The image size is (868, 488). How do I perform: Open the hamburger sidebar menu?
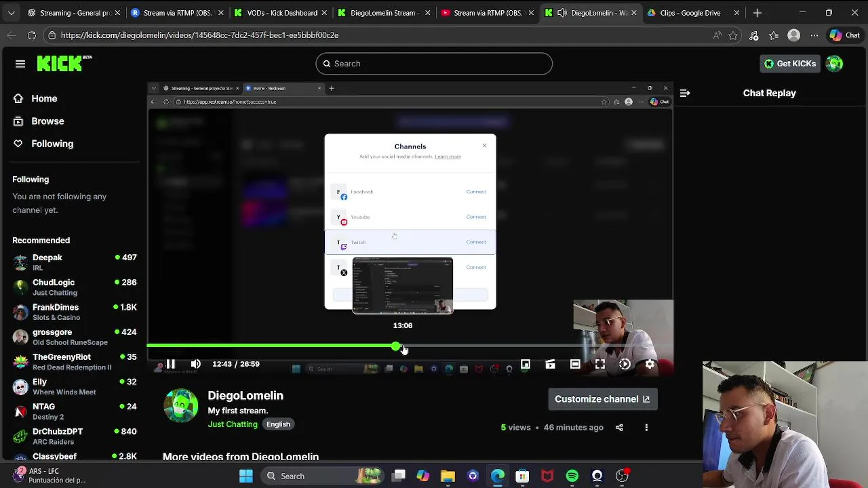pyautogui.click(x=20, y=64)
